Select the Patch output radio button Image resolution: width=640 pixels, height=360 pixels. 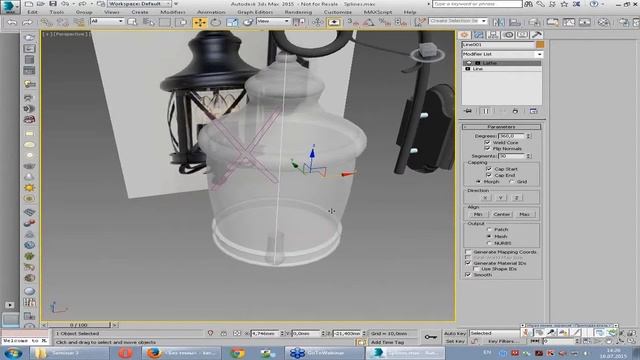coord(489,229)
